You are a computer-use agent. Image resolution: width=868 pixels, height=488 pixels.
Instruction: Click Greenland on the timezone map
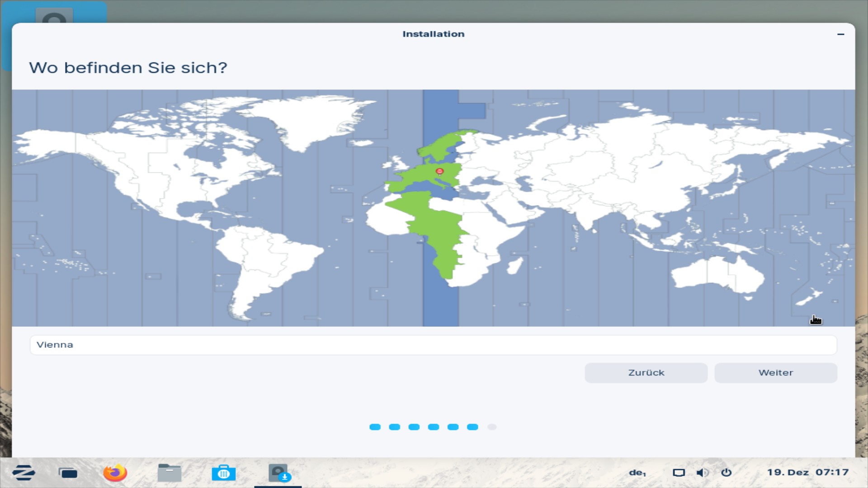[x=307, y=120]
